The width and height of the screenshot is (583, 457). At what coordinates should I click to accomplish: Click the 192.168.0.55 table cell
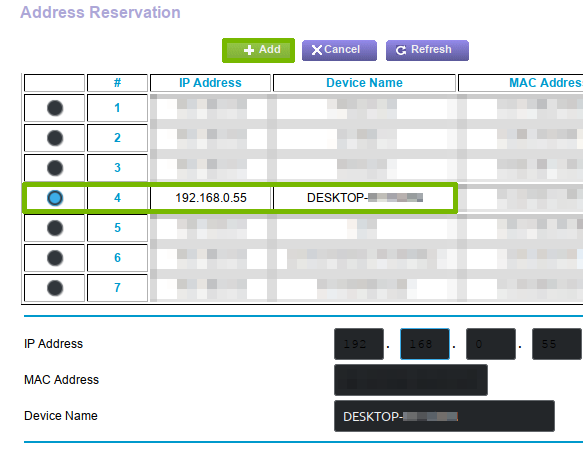coord(210,198)
